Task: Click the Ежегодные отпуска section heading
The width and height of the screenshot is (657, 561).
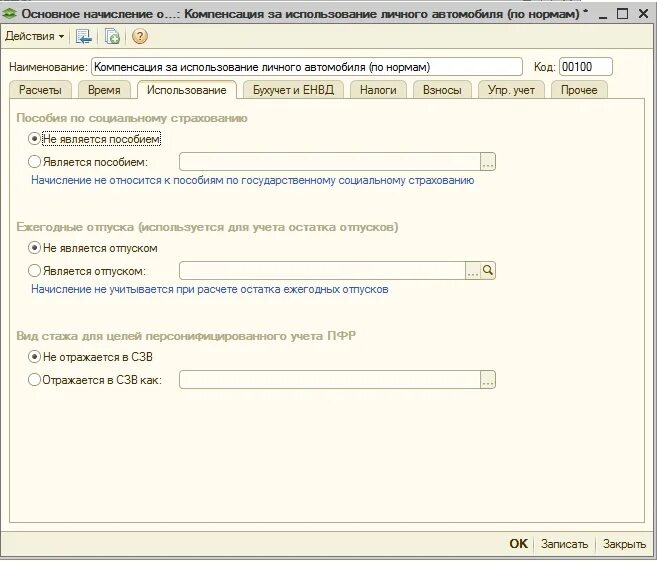Action: 207,227
